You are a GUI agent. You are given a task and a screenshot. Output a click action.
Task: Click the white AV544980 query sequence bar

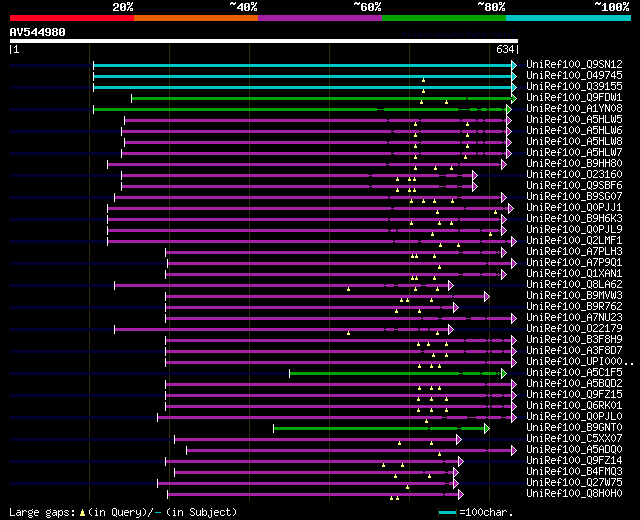click(264, 41)
